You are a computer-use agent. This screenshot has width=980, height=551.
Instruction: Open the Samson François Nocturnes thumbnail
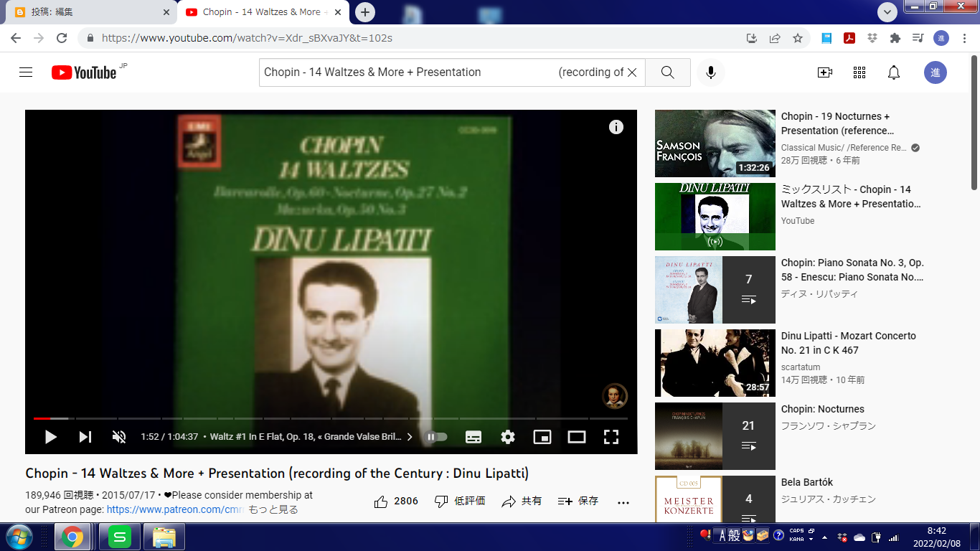(x=715, y=143)
